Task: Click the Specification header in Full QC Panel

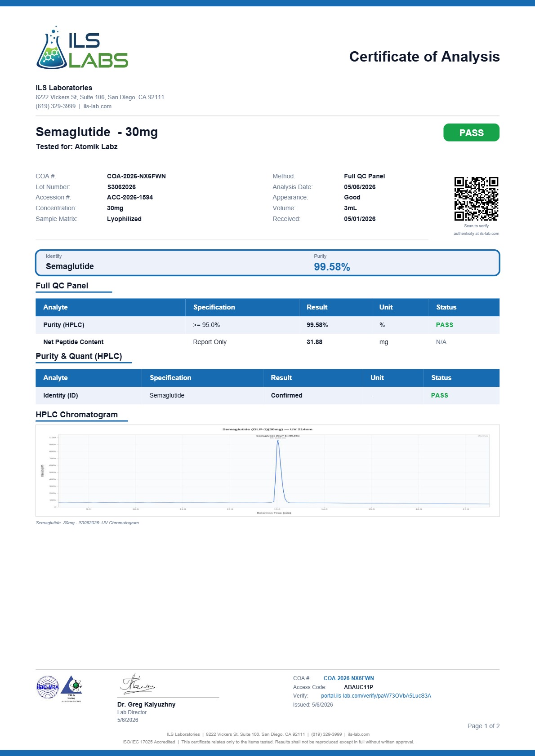Action: 214,307
